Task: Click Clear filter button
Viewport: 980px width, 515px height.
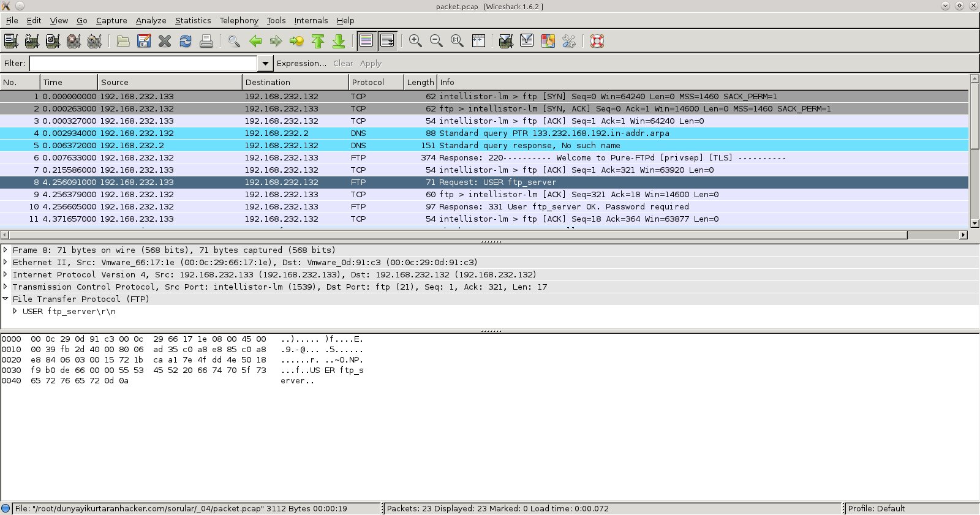Action: 343,63
